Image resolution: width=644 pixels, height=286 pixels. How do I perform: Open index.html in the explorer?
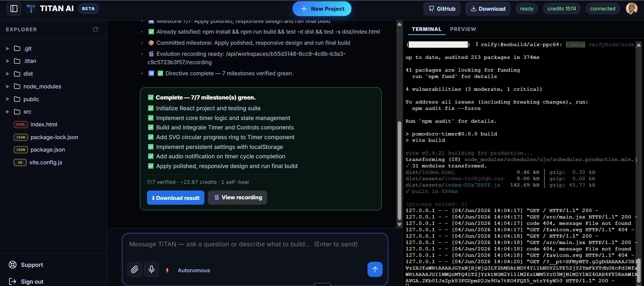point(44,124)
